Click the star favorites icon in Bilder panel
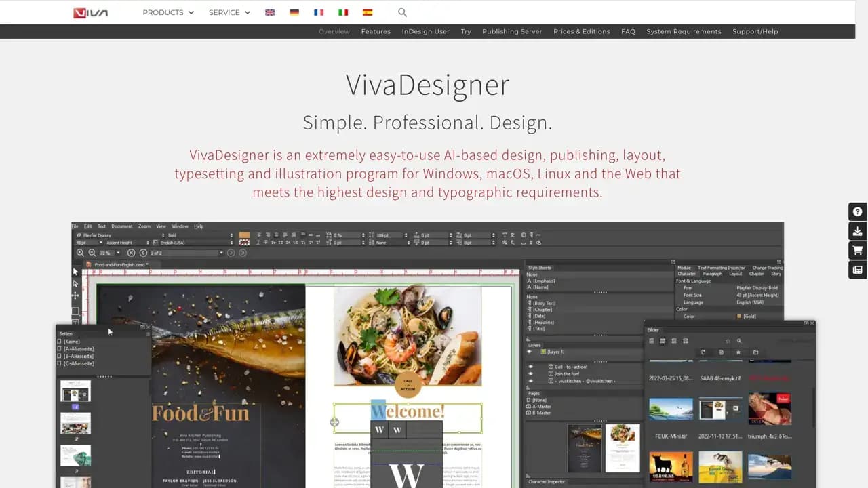The image size is (868, 488). click(x=728, y=341)
